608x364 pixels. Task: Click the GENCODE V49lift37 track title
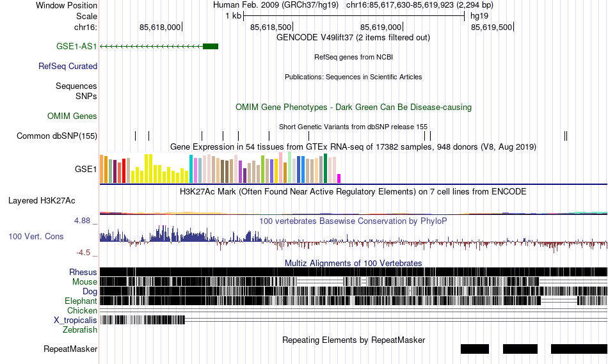tap(353, 38)
